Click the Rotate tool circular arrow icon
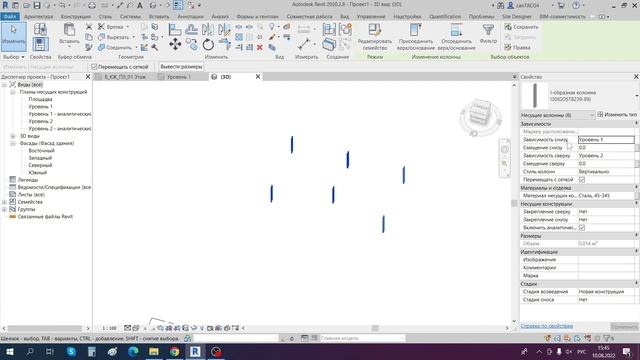640x360 pixels. 208,44
